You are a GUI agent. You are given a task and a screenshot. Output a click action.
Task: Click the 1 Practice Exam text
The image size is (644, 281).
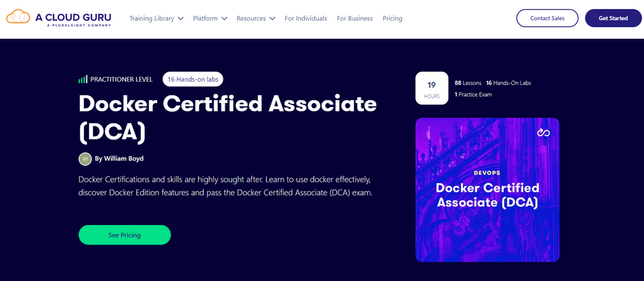[x=473, y=95]
